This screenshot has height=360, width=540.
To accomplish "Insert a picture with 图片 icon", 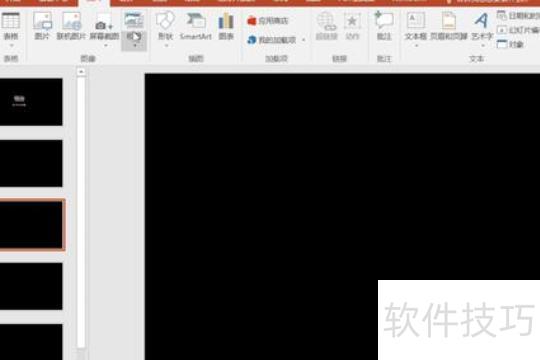I will tap(42, 25).
